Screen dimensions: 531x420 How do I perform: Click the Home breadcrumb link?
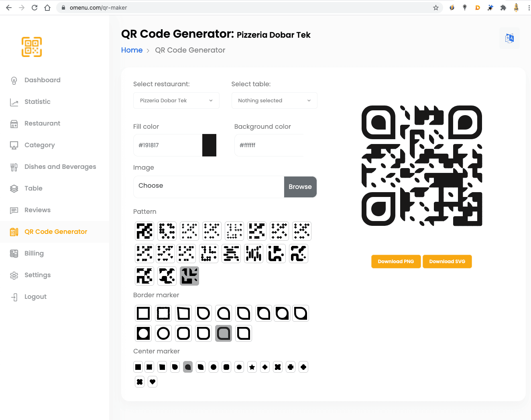[132, 50]
